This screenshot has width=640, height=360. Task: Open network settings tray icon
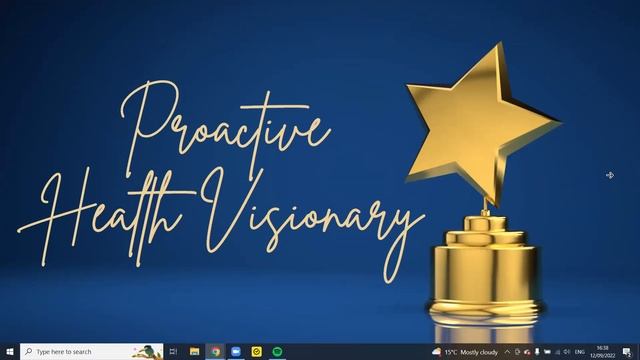point(558,352)
